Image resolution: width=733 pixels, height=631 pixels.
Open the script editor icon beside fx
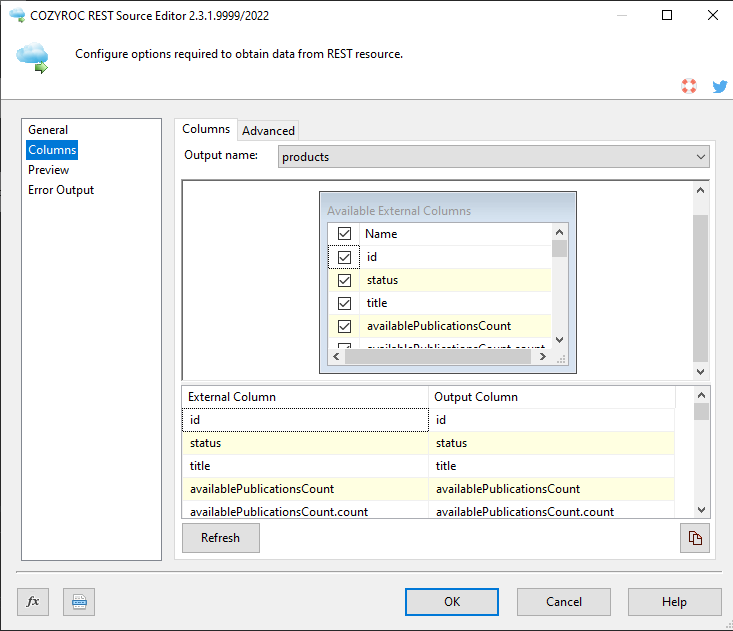point(79,601)
